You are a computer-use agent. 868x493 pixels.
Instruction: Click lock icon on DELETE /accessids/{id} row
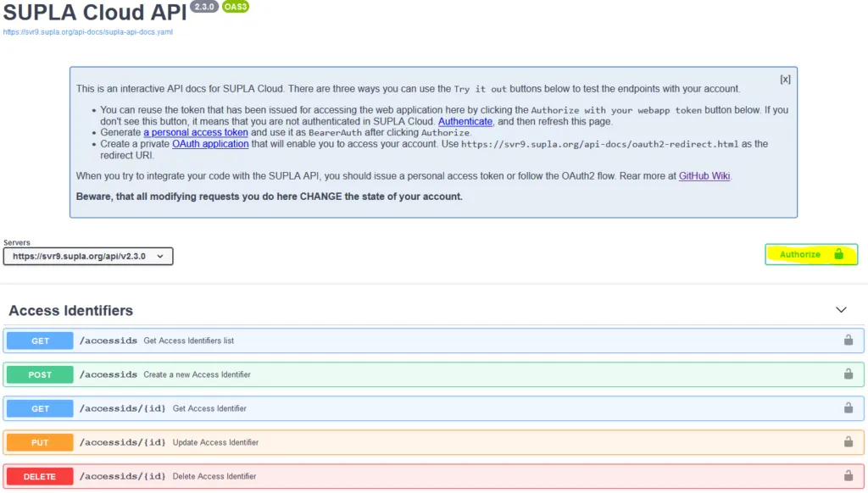[848, 475]
